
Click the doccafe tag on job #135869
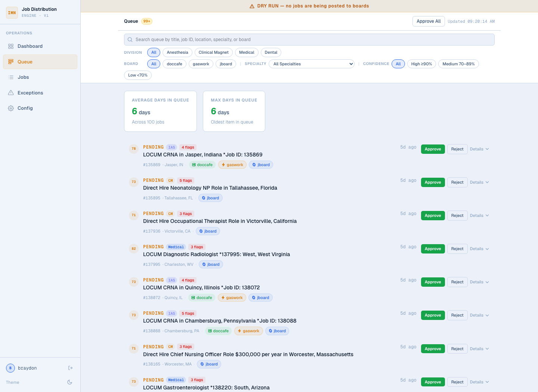(202, 165)
